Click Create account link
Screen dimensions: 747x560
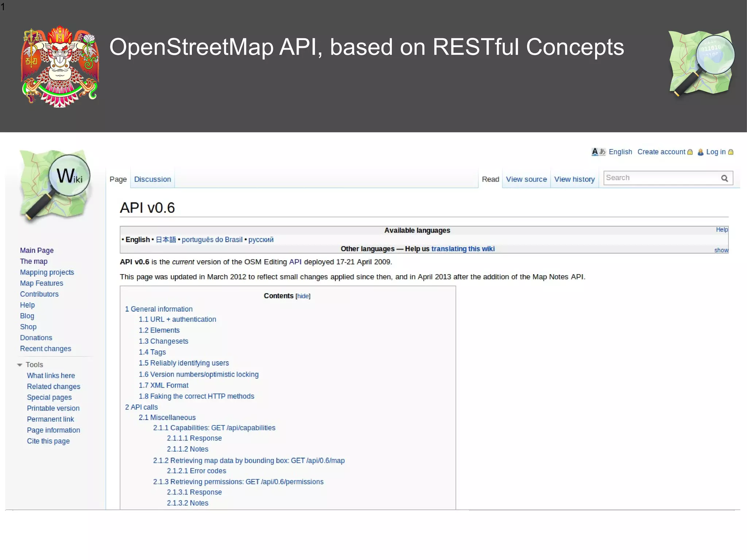661,152
